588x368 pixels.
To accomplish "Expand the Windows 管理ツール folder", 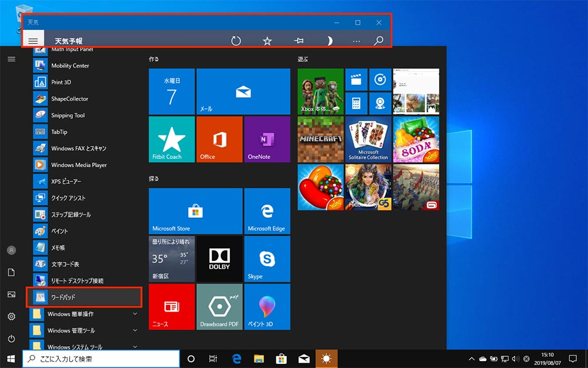I will (85, 330).
